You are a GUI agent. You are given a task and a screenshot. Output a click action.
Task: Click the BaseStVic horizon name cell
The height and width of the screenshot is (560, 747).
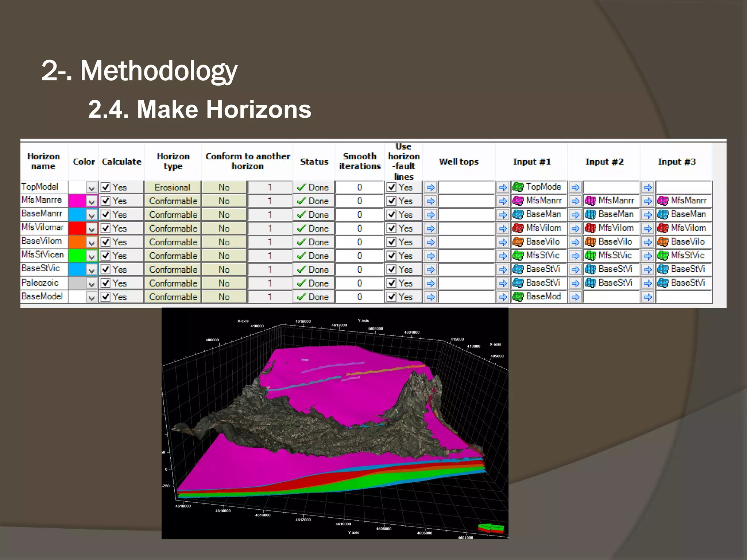pos(44,269)
